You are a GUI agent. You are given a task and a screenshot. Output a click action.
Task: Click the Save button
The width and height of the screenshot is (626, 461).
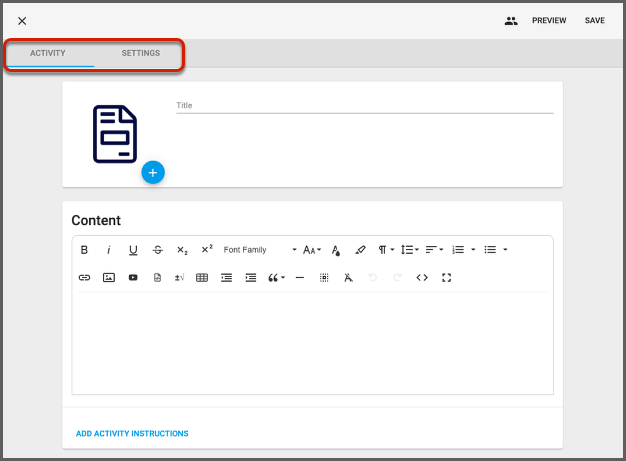click(595, 21)
